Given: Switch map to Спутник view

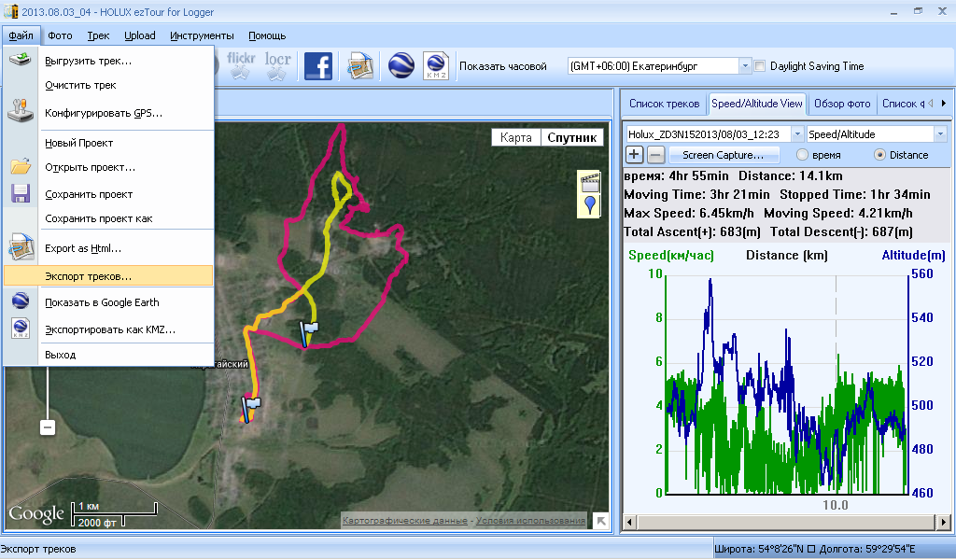Looking at the screenshot, I should [x=571, y=137].
